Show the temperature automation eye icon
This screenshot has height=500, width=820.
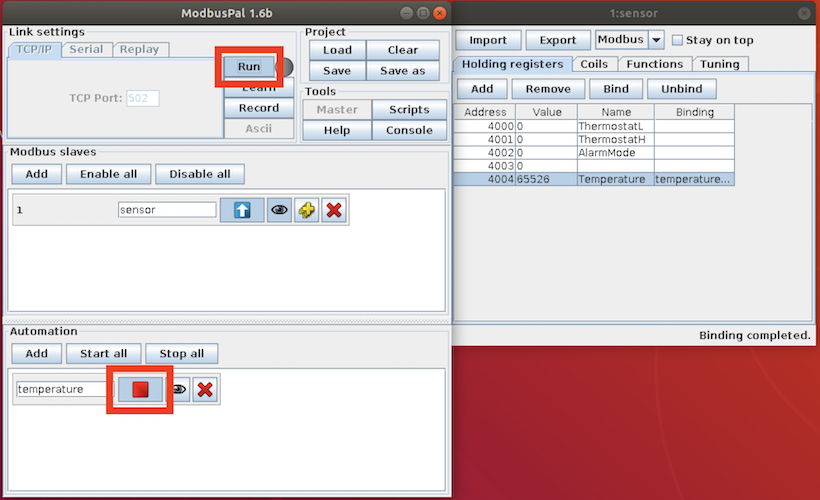[179, 390]
